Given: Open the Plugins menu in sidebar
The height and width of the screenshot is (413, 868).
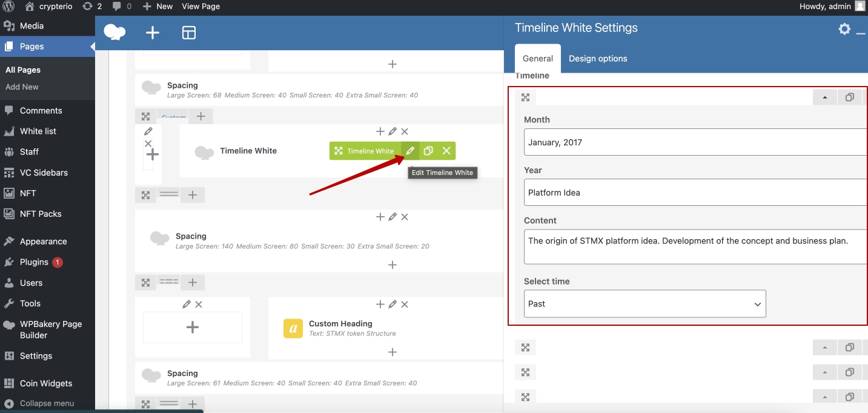Looking at the screenshot, I should (34, 262).
